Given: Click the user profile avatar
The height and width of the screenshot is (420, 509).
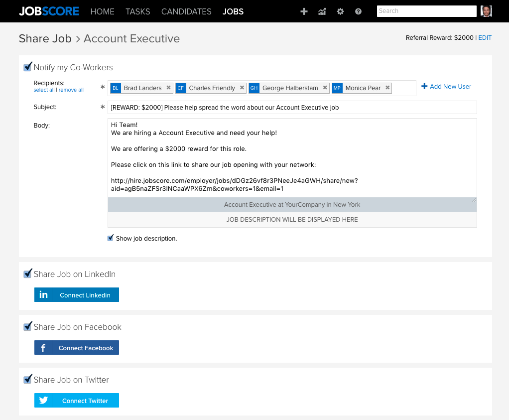Looking at the screenshot, I should (x=486, y=11).
